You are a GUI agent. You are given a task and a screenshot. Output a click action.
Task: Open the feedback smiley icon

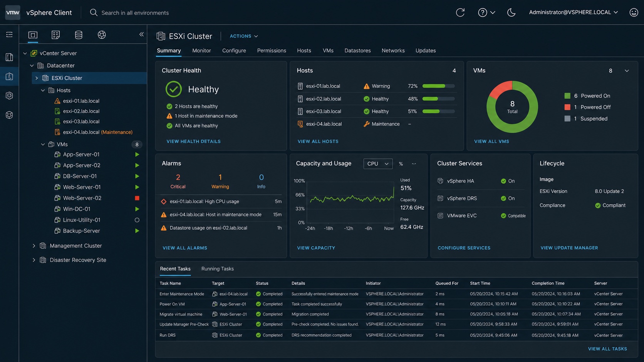[634, 12]
